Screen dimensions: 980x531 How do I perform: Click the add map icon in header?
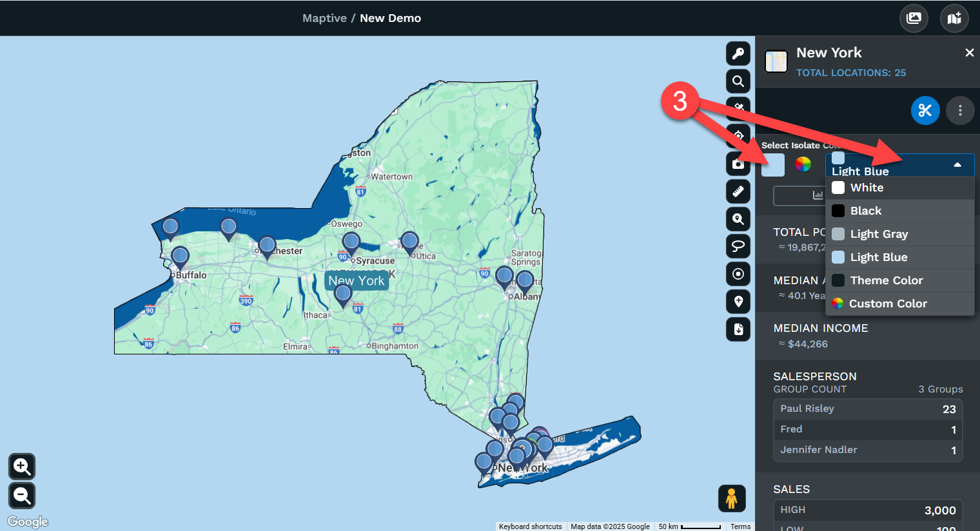pos(954,18)
